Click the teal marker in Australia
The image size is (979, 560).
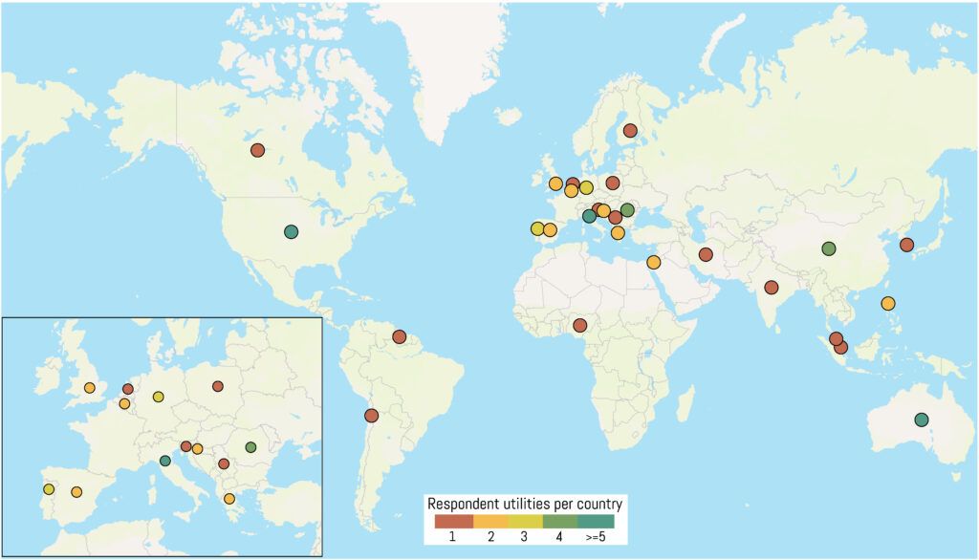(921, 420)
